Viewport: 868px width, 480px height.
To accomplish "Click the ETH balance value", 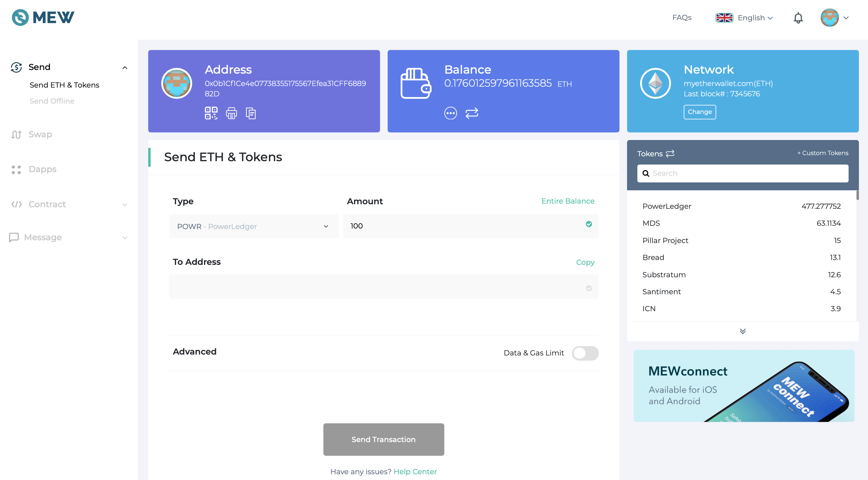I will point(498,83).
